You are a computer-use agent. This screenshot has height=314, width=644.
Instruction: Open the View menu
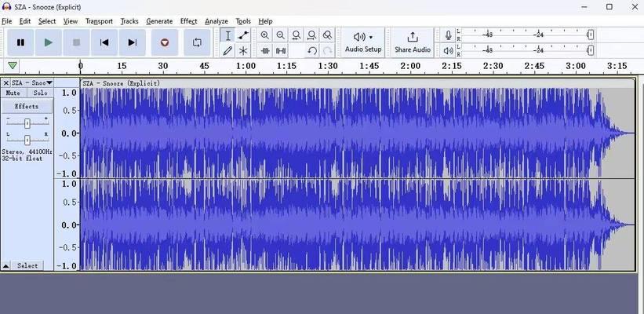coord(71,21)
